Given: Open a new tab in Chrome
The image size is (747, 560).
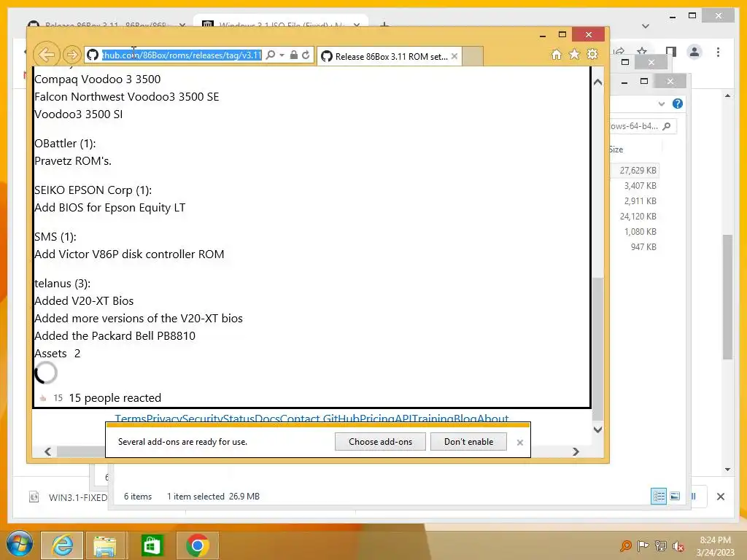Looking at the screenshot, I should [384, 24].
